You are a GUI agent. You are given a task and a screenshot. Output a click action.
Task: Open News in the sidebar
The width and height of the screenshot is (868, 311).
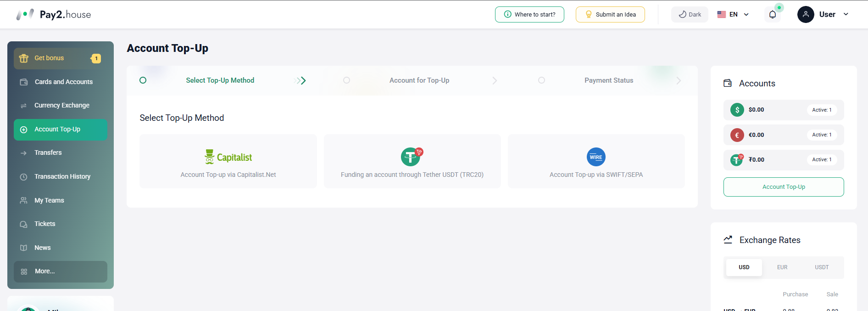(61, 248)
